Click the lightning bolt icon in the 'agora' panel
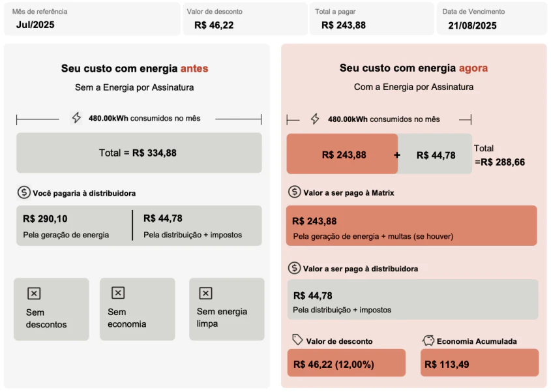The height and width of the screenshot is (392, 551). [x=315, y=119]
